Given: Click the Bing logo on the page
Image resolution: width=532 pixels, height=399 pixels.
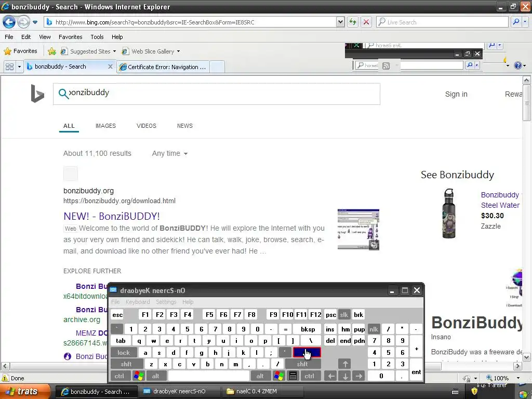Looking at the screenshot, I should (37, 94).
